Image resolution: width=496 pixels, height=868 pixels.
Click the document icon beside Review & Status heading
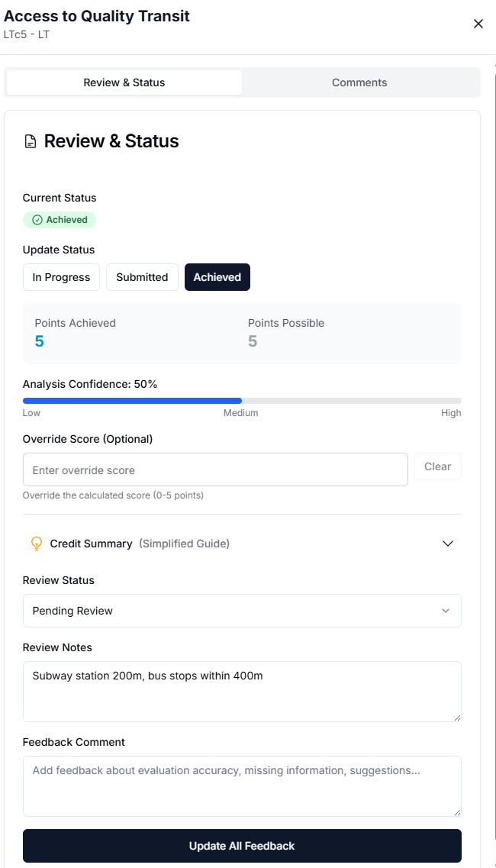point(31,141)
